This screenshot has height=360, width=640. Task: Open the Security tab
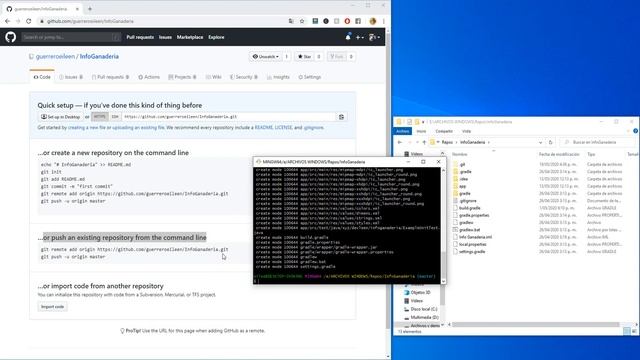coord(244,77)
